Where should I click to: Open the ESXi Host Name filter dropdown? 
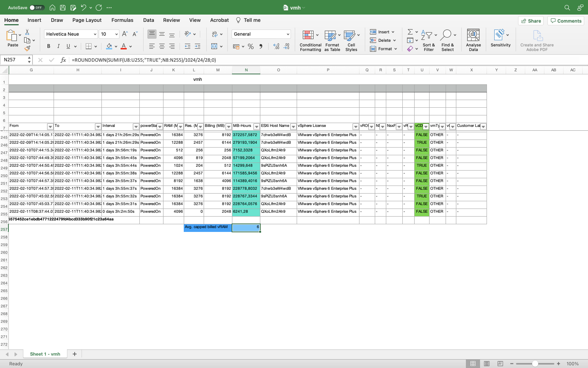point(293,126)
